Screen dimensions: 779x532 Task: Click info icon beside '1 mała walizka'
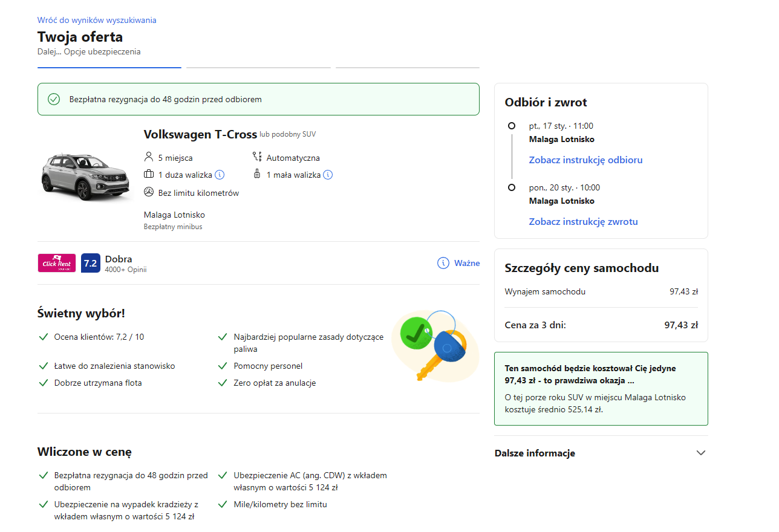[x=328, y=175]
